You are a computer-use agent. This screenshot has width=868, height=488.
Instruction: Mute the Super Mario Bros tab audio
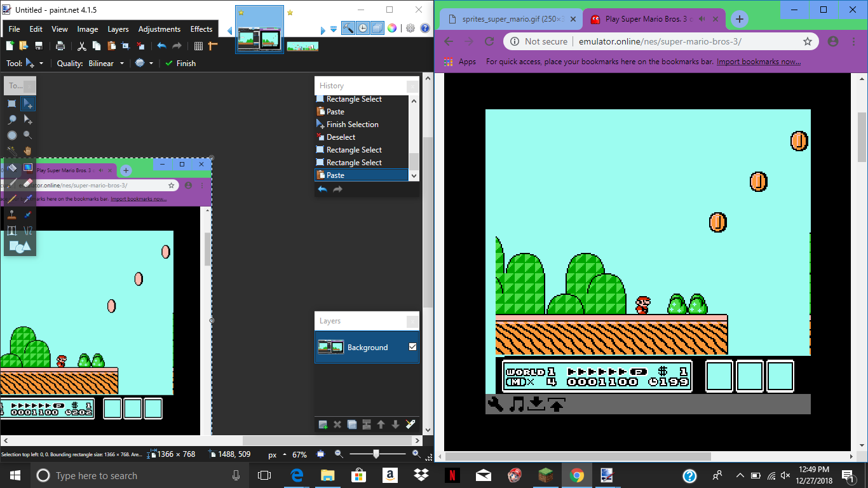tap(702, 19)
